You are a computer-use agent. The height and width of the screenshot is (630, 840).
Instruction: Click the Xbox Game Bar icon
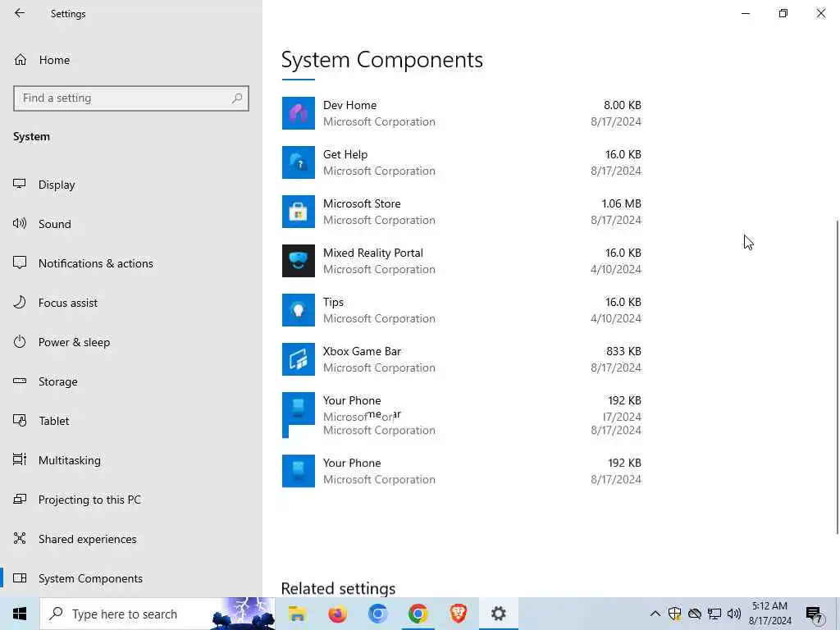pyautogui.click(x=299, y=359)
